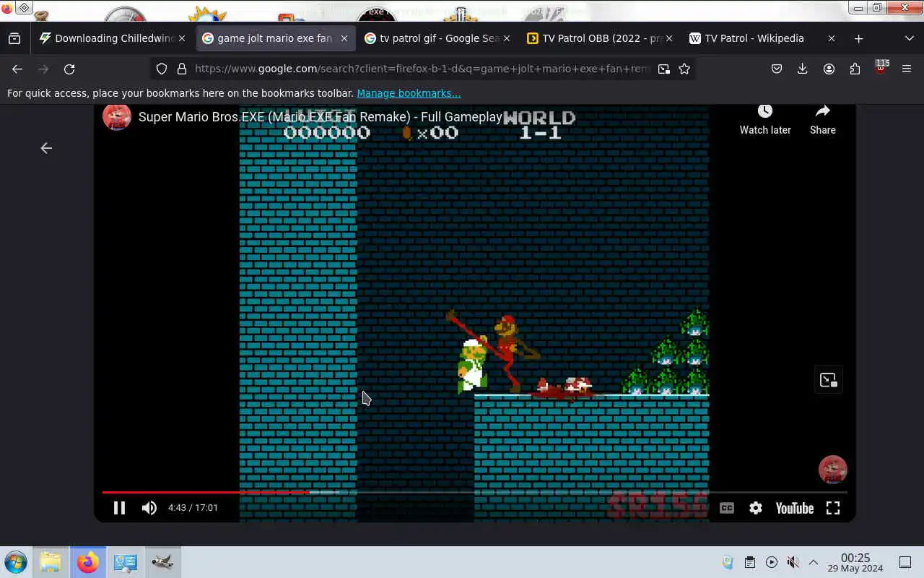Click the site padlock security icon
The height and width of the screenshot is (578, 924).
click(x=181, y=69)
